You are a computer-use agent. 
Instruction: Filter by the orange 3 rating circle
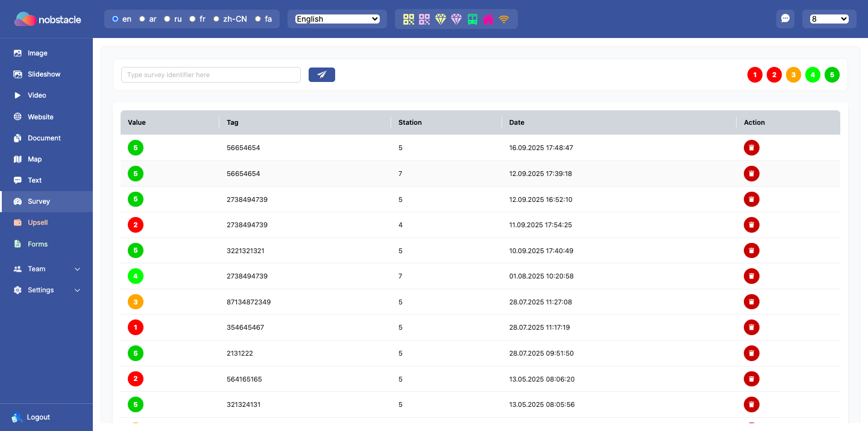click(793, 75)
